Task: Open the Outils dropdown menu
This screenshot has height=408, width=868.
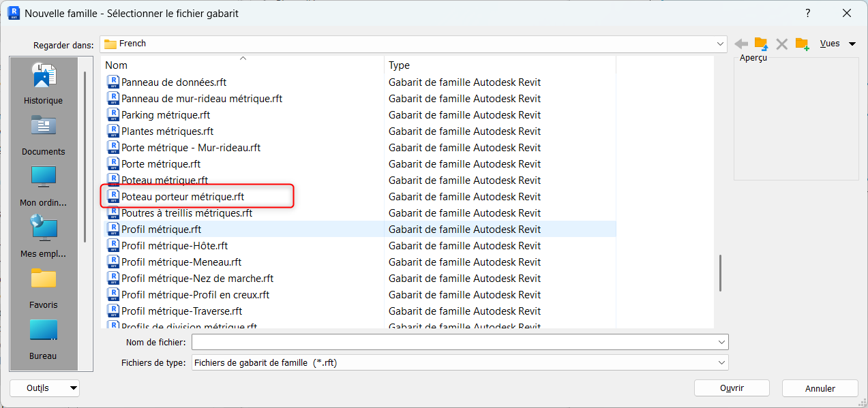Action: point(44,388)
